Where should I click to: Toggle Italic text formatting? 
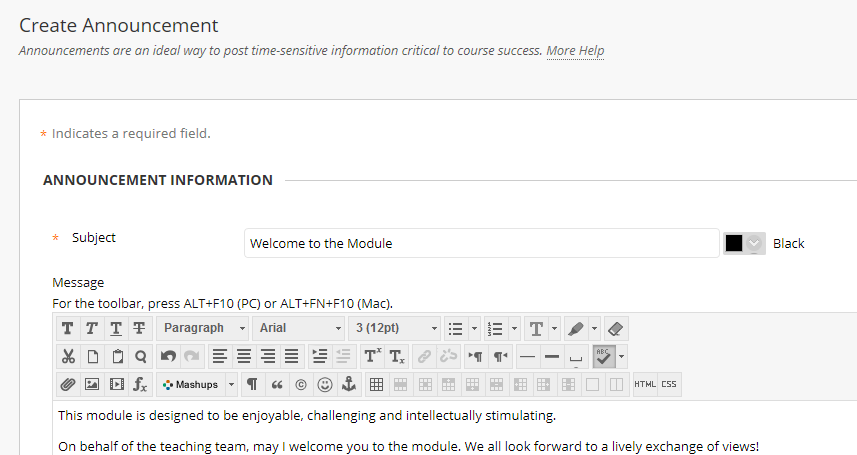92,328
